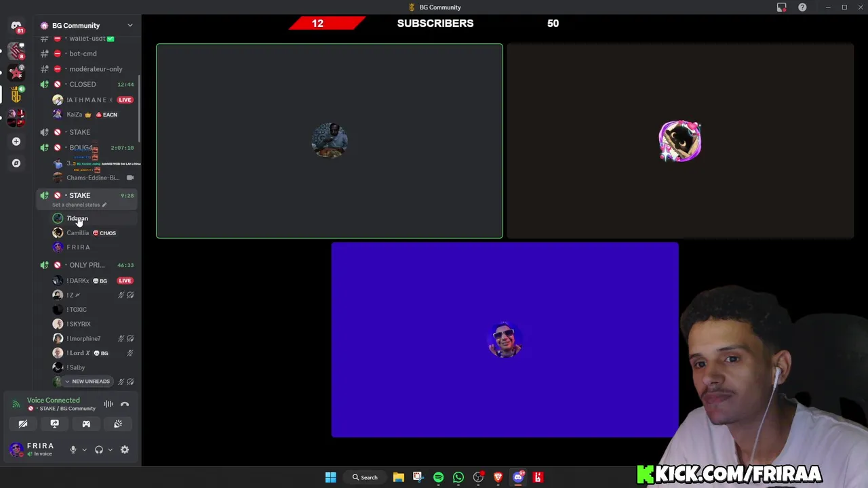Open the server folder with four icons
The height and width of the screenshot is (488, 868).
(16, 118)
